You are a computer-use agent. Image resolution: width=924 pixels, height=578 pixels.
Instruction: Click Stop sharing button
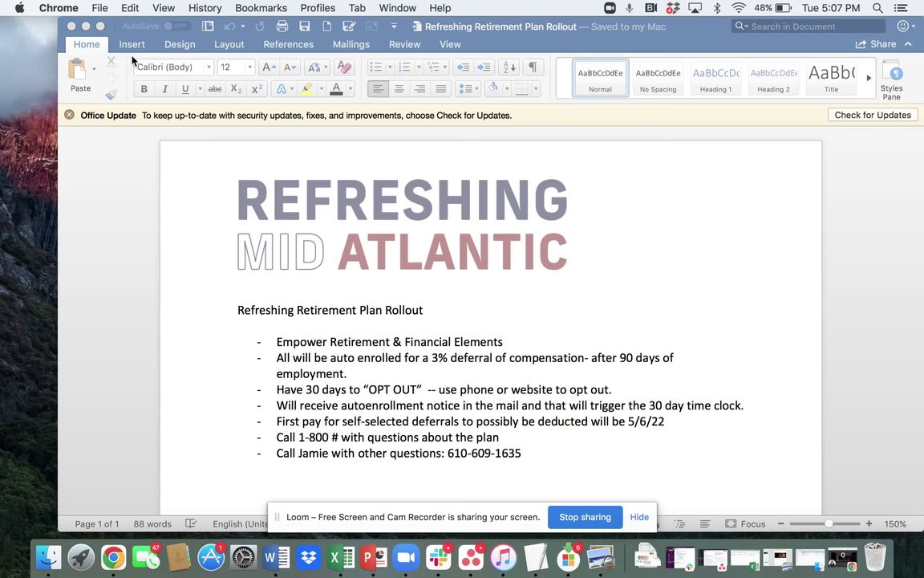click(x=586, y=517)
